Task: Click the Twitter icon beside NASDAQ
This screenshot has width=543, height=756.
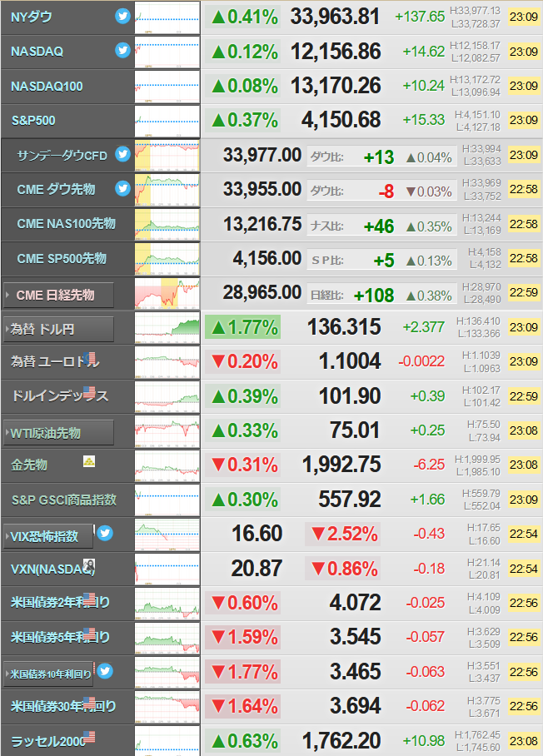Action: click(x=122, y=50)
